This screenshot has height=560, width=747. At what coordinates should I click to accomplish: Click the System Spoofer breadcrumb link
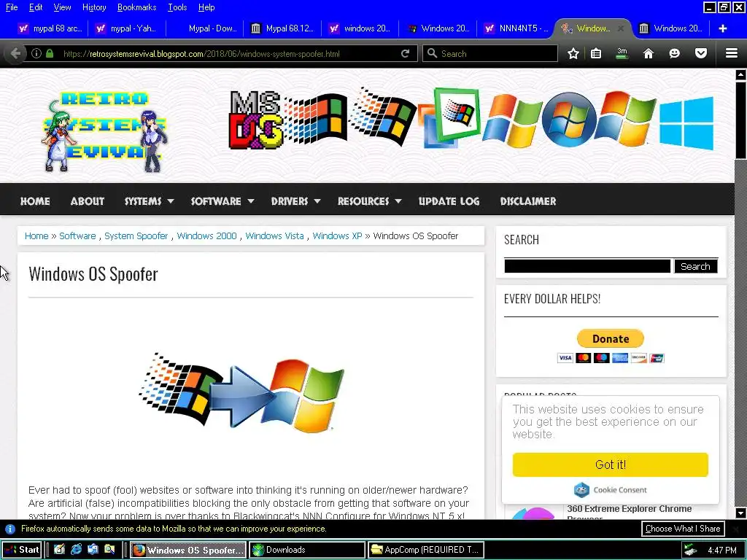coord(136,236)
